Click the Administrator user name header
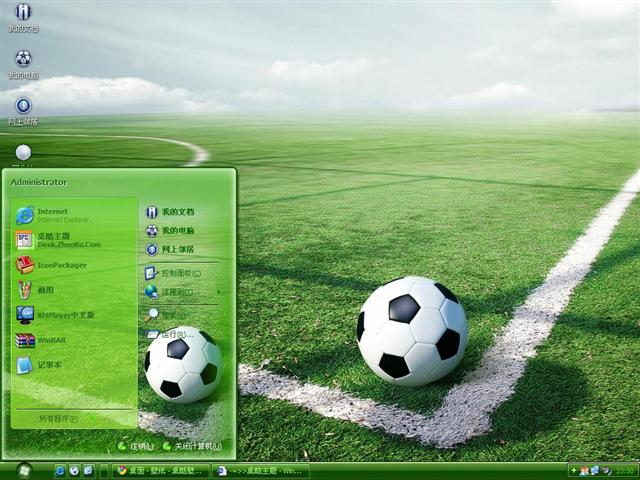Viewport: 640px width, 480px height. 39,182
